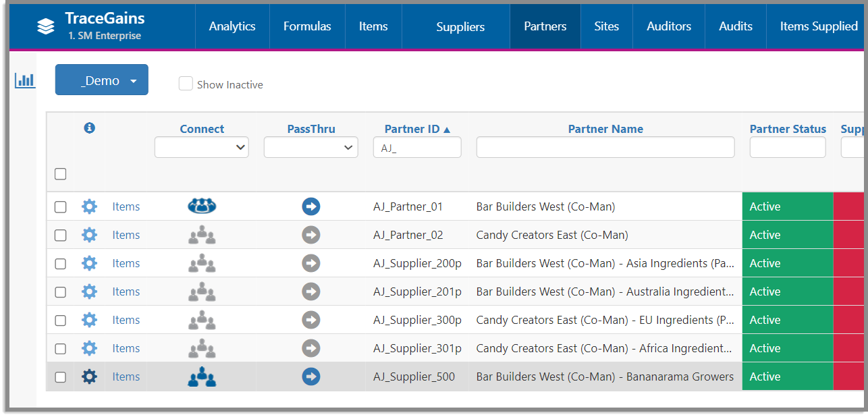Click the TraceGains stacked layers logo

tap(46, 26)
